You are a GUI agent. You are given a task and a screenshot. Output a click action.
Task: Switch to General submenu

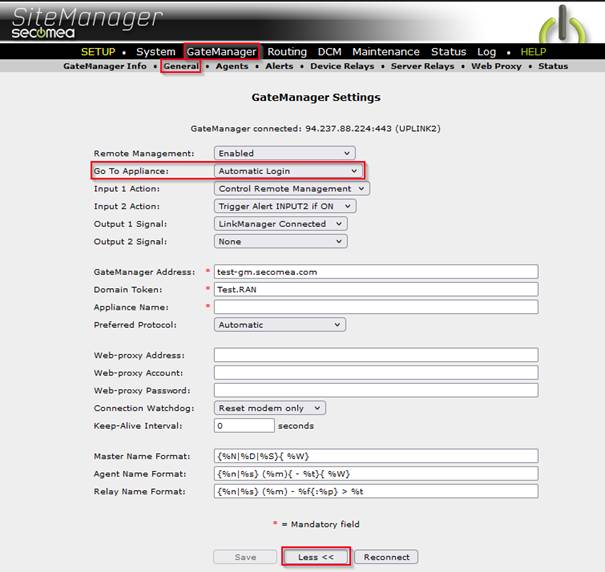(181, 66)
